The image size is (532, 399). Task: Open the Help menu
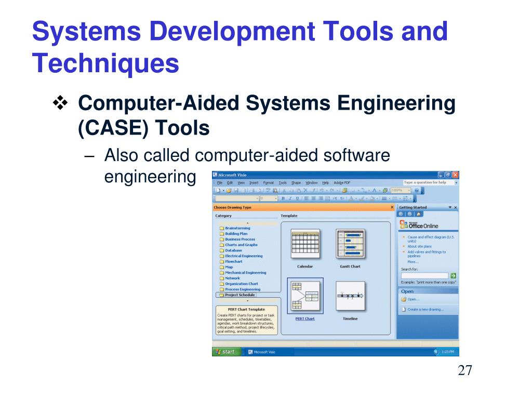(326, 182)
